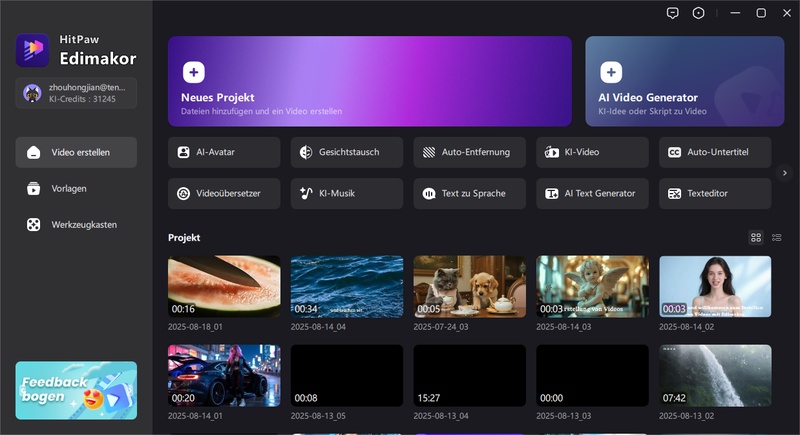Viewport: 800px width, 435px height.
Task: Click the KI-Video icon
Action: 552,152
